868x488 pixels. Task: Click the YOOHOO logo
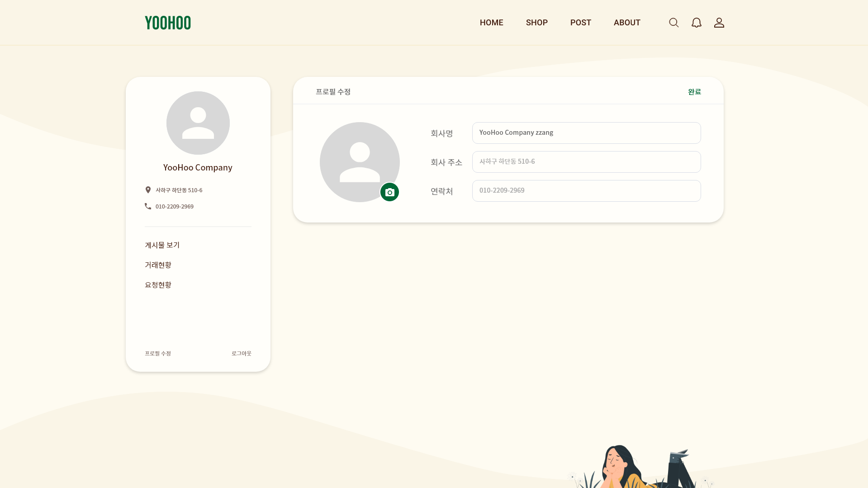[168, 22]
